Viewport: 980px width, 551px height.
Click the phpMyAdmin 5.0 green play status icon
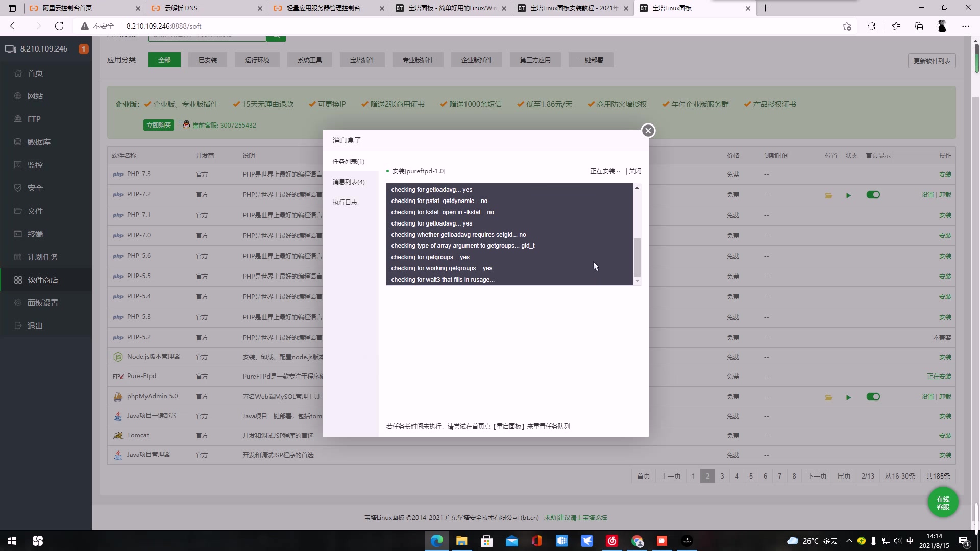click(848, 397)
